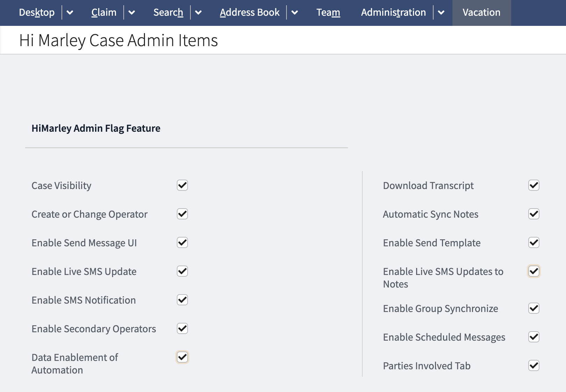Toggle Enable Live SMS Update checkbox
The image size is (566, 392).
click(182, 271)
